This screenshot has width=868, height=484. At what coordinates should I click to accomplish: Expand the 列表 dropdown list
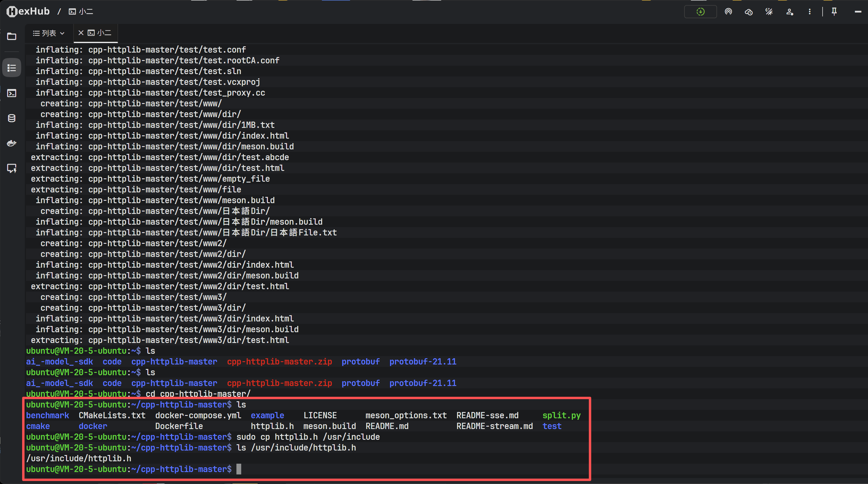pyautogui.click(x=48, y=33)
